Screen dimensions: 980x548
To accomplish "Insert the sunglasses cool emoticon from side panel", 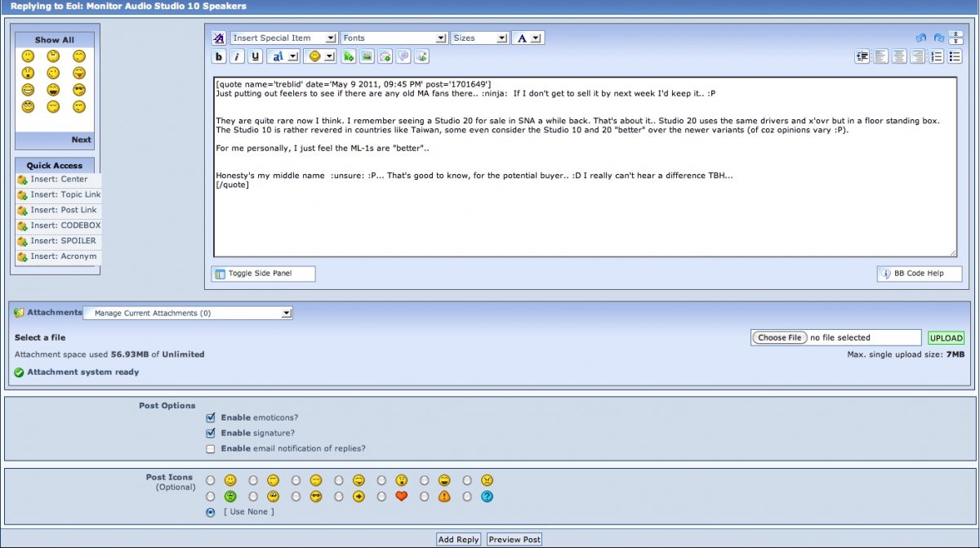I will 79,90.
